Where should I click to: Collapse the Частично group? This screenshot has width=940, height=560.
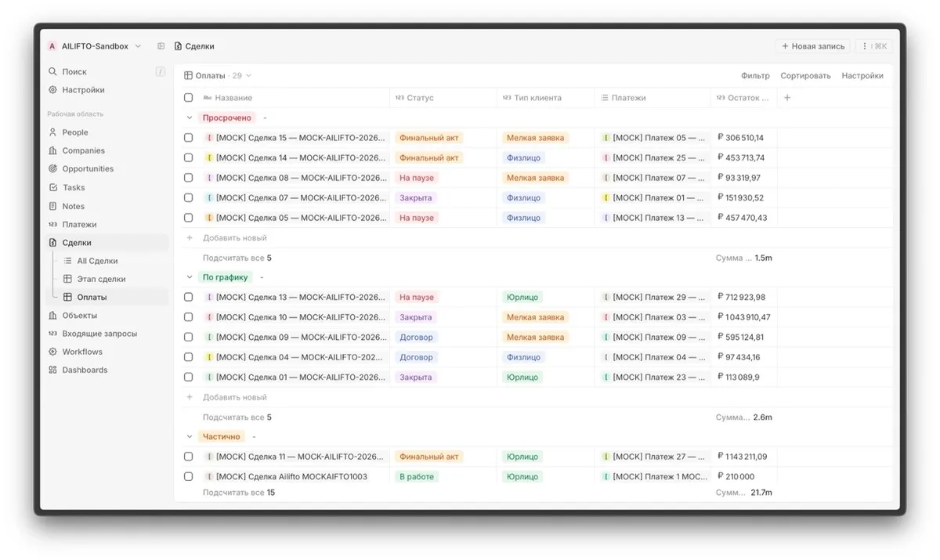pyautogui.click(x=189, y=436)
